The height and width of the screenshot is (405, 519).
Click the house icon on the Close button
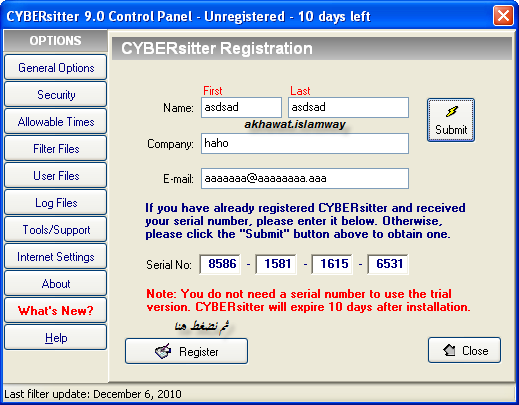pyautogui.click(x=449, y=350)
